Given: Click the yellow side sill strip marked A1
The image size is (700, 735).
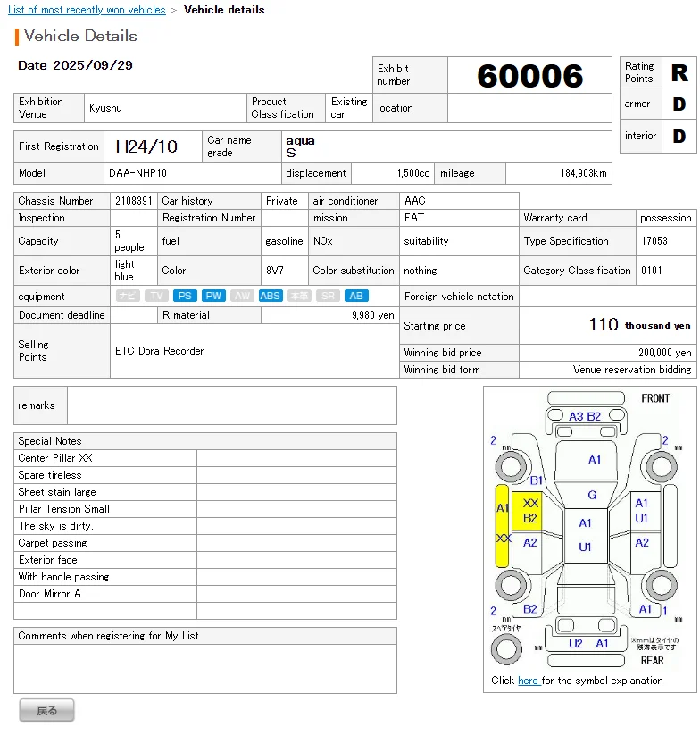Looking at the screenshot, I should click(x=502, y=525).
